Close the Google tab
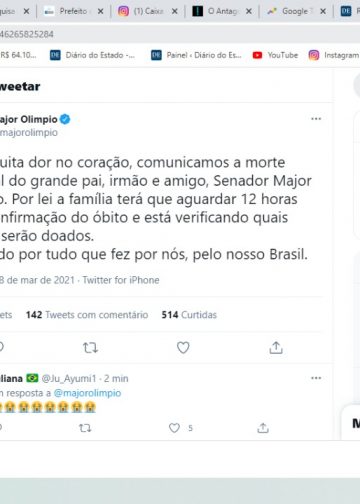 point(323,11)
